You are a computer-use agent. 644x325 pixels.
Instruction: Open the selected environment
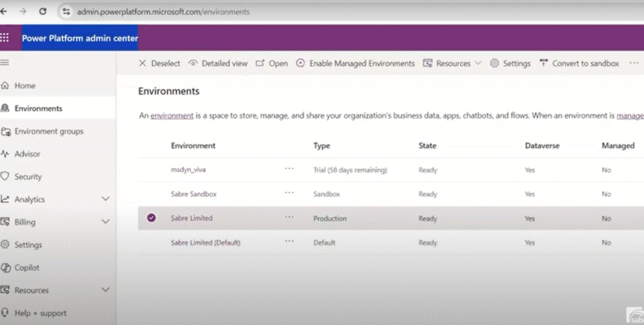pyautogui.click(x=272, y=63)
